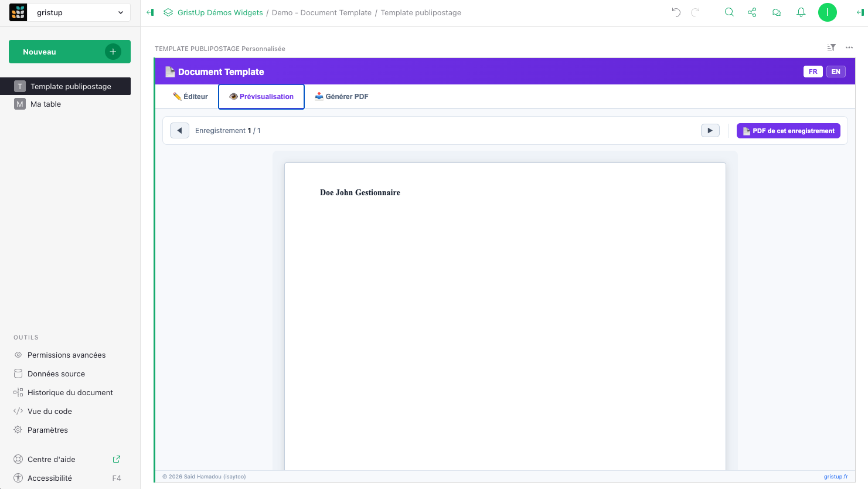This screenshot has height=489, width=868.
Task: Open the widget three-dots menu
Action: [x=849, y=47]
